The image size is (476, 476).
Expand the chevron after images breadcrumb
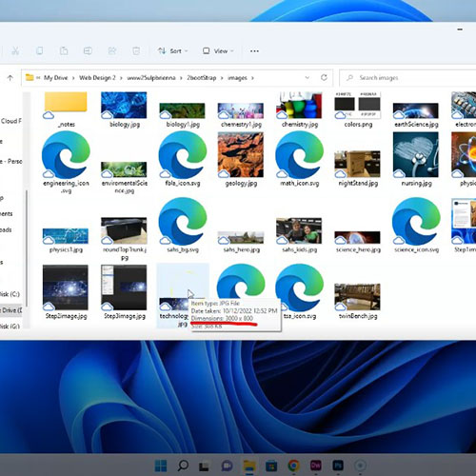tap(252, 78)
